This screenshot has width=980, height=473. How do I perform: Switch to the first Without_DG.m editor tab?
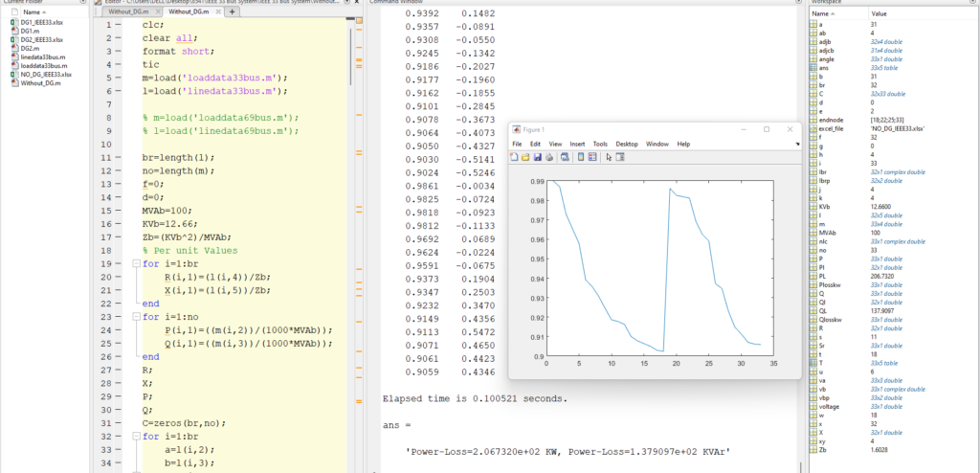click(128, 11)
